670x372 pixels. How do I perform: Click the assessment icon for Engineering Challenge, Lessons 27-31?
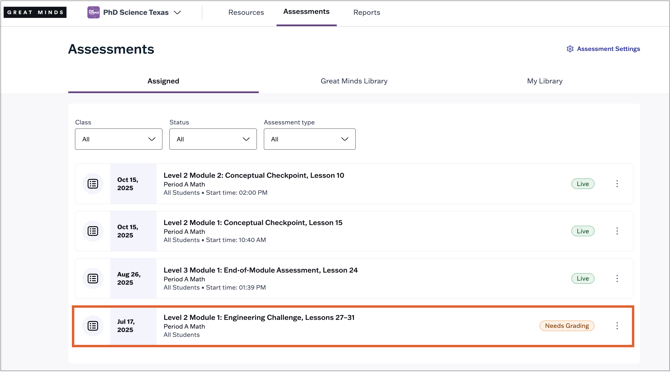(93, 326)
